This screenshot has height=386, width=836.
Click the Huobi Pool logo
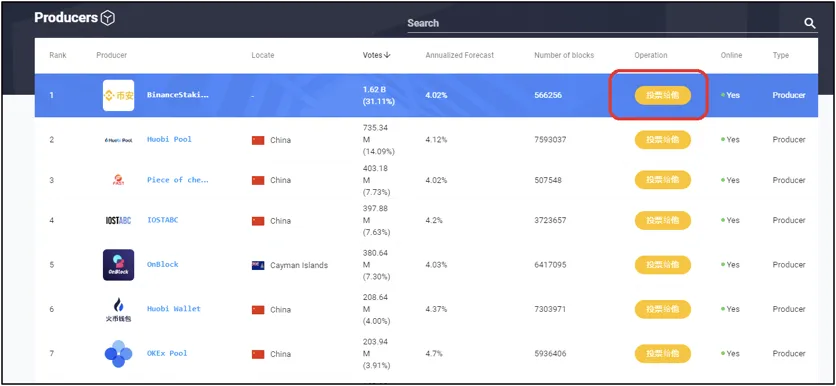(x=118, y=140)
